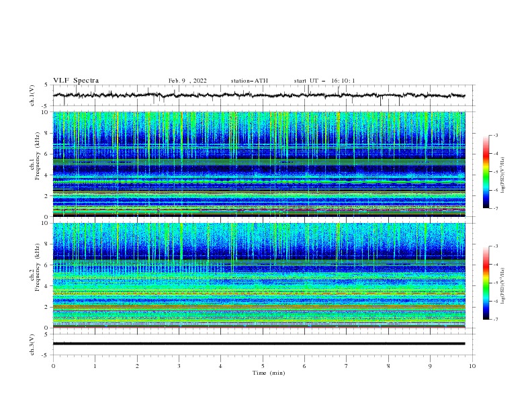Click the lower PSD color scale bar
532x411 pixels.
coord(486,283)
